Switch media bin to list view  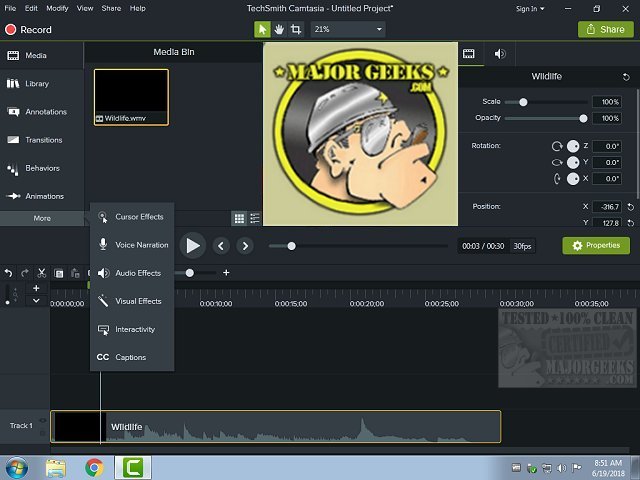(255, 218)
